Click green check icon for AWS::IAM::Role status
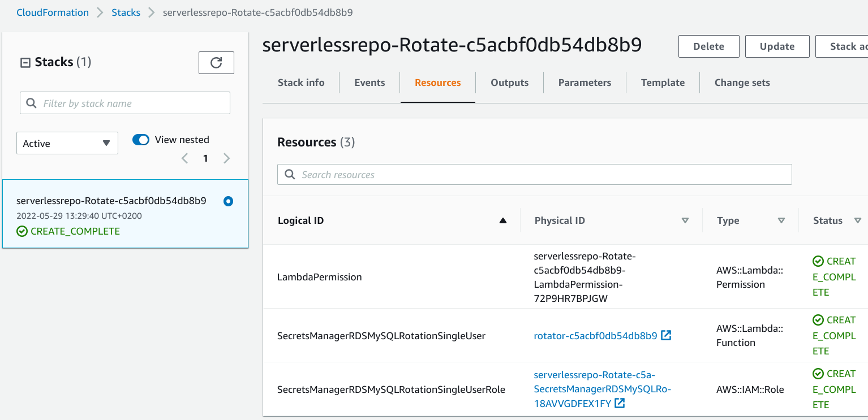868x420 pixels. pyautogui.click(x=818, y=374)
